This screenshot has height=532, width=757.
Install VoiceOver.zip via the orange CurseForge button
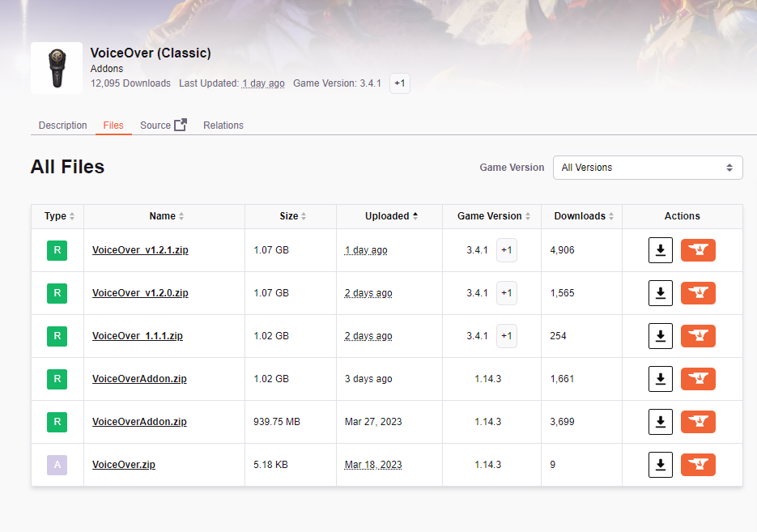coord(698,465)
